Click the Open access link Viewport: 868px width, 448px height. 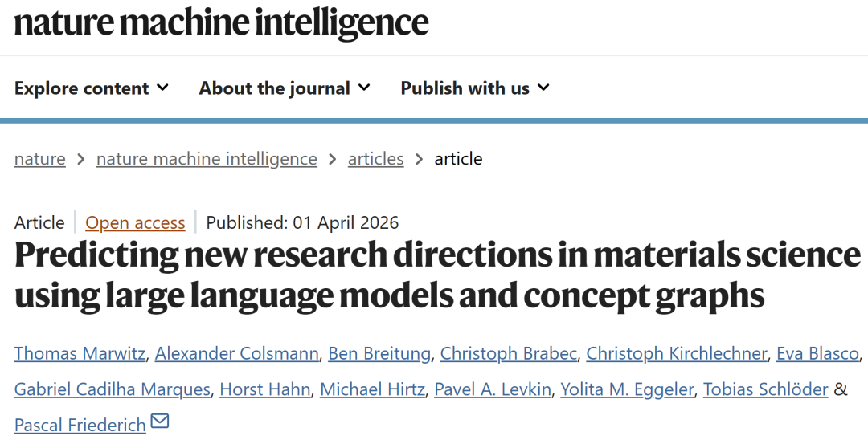pyautogui.click(x=135, y=222)
